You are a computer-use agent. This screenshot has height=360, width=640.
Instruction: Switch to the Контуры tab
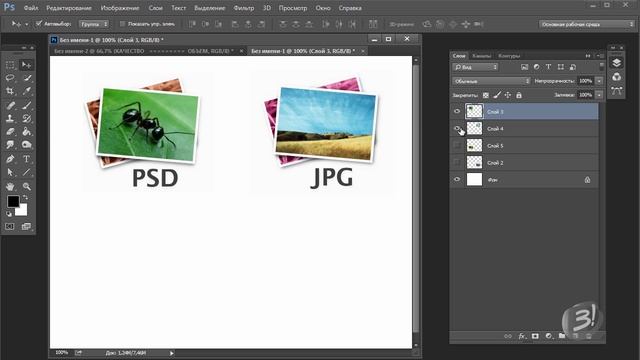(509, 56)
